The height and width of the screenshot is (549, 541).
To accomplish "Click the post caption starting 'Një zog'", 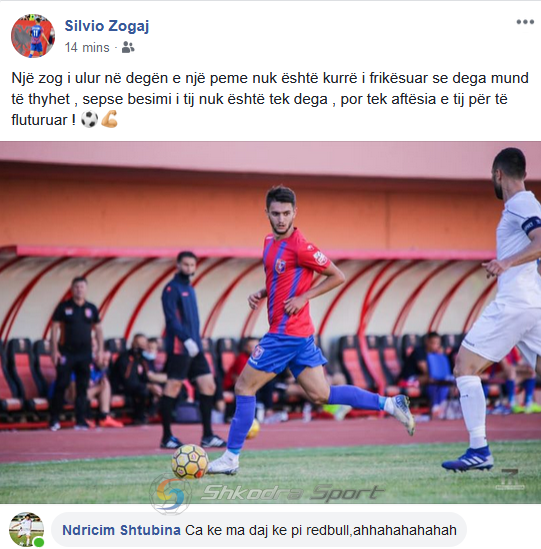I will coord(270,99).
